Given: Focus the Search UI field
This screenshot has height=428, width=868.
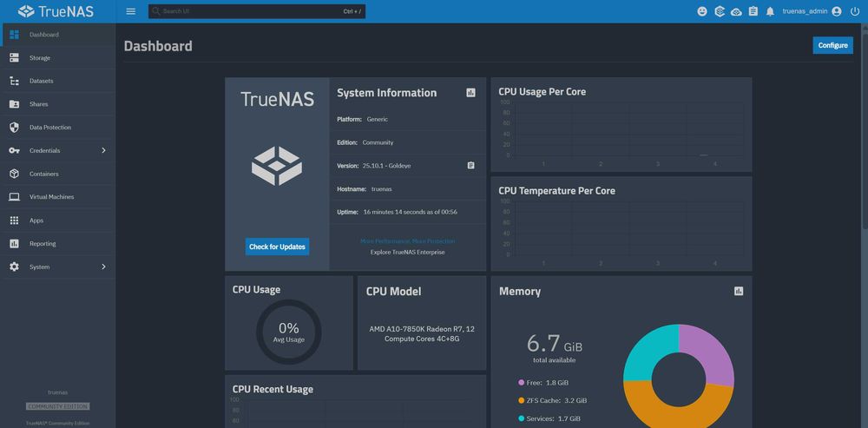Looking at the screenshot, I should pyautogui.click(x=257, y=11).
